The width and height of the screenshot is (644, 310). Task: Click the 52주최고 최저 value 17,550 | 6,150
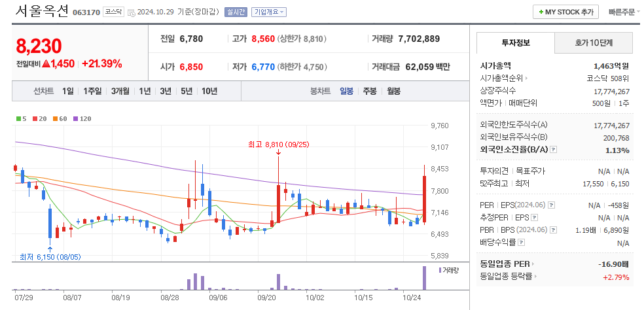point(607,184)
